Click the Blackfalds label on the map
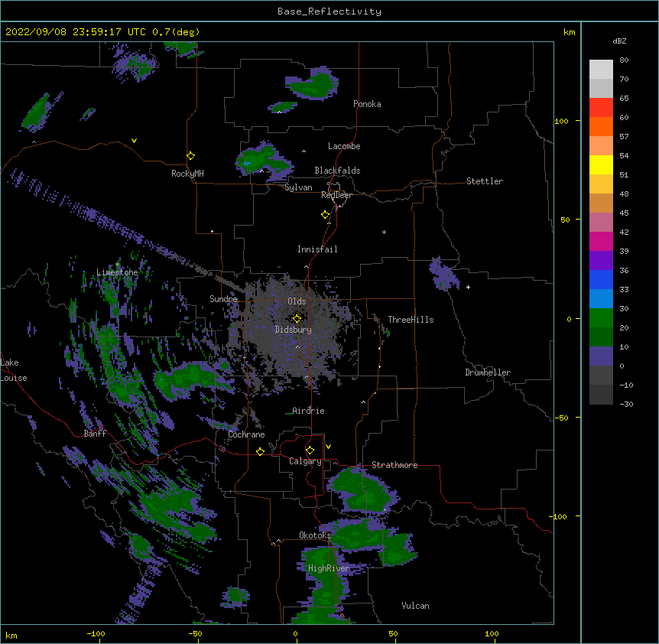The width and height of the screenshot is (659, 644). 337,171
